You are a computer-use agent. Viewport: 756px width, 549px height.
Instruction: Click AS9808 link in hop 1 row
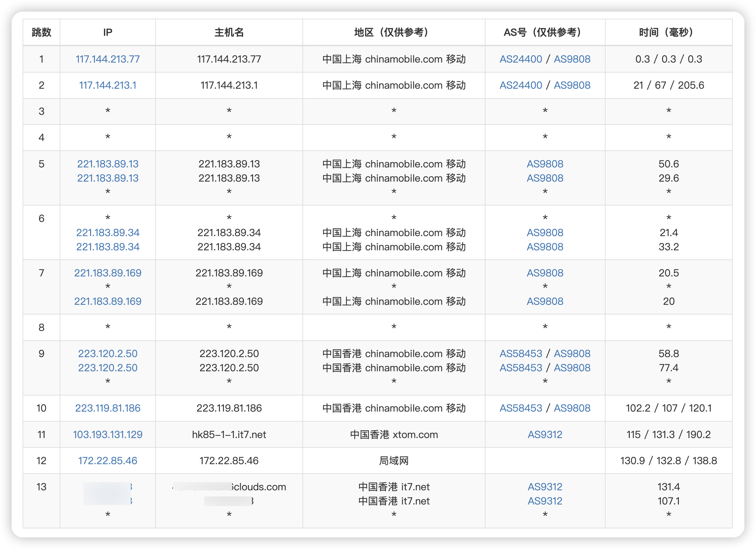572,59
